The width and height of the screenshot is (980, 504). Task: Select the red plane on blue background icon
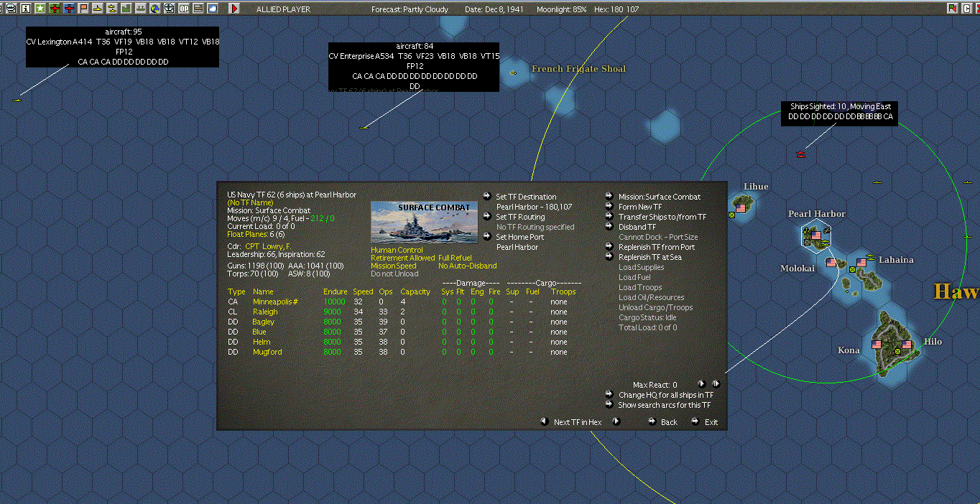tap(69, 9)
